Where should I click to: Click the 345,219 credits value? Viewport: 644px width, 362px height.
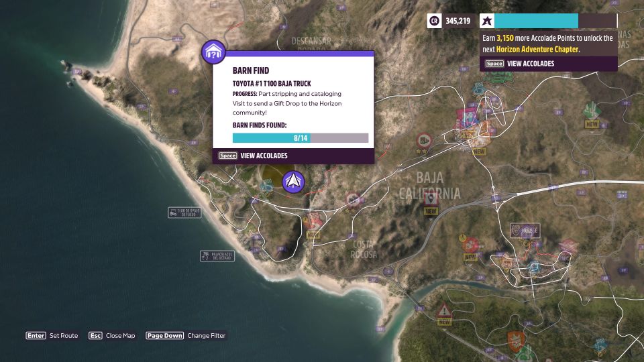(x=458, y=21)
